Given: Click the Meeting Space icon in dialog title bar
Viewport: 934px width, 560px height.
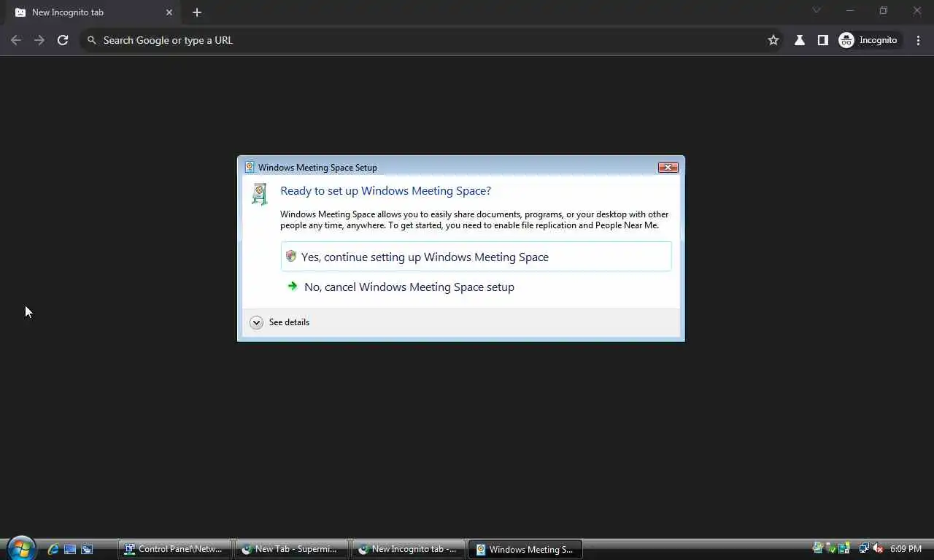Looking at the screenshot, I should (250, 167).
